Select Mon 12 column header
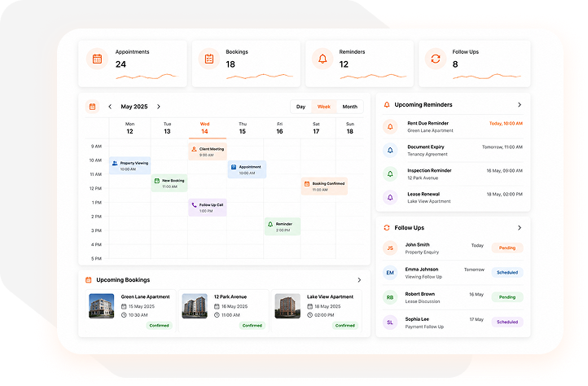The image size is (588, 386). 129,129
